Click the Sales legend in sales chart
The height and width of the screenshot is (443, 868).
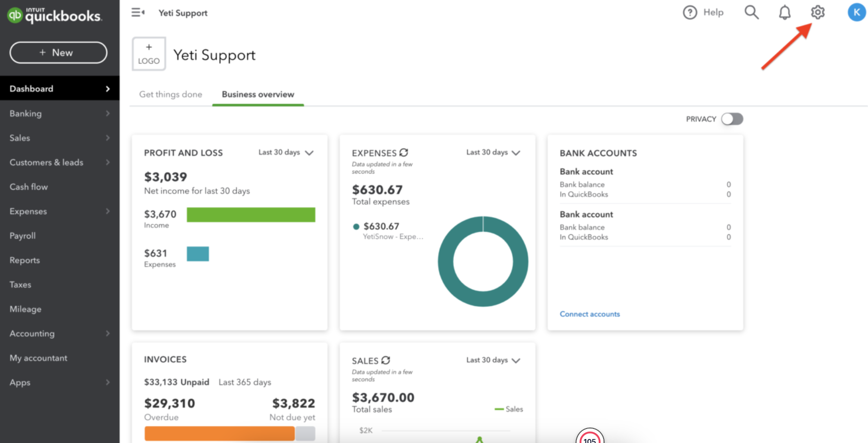point(509,409)
